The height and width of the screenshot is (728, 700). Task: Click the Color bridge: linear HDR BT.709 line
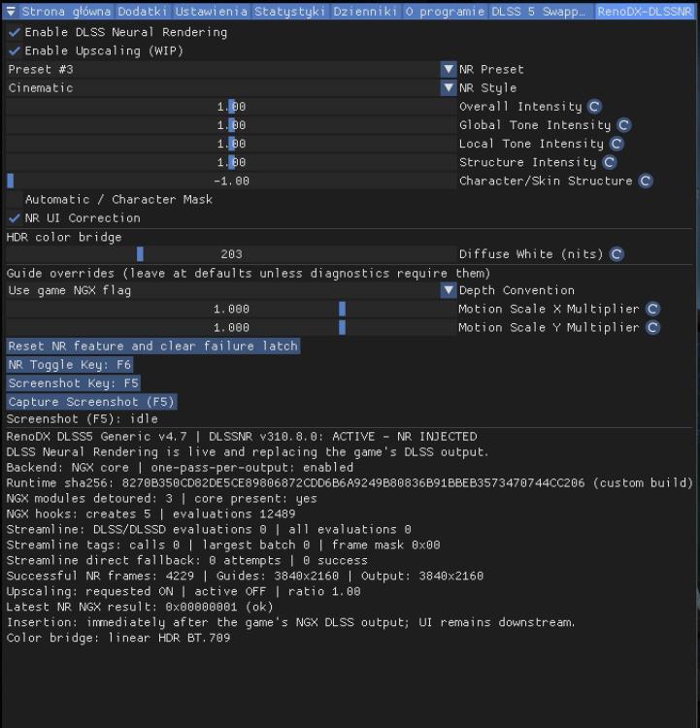(x=118, y=638)
